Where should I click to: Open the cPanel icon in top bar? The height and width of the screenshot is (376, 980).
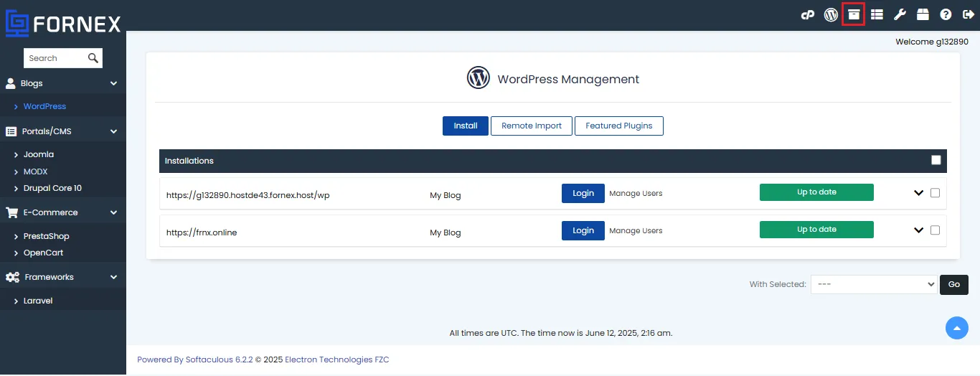(x=808, y=14)
